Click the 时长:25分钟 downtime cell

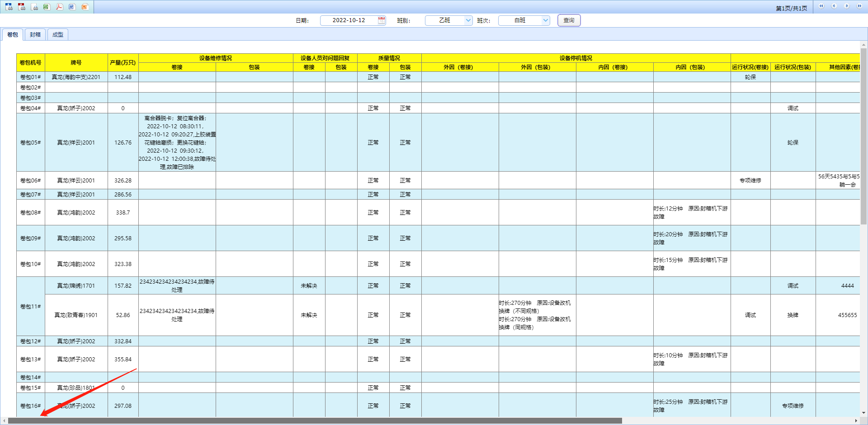692,406
